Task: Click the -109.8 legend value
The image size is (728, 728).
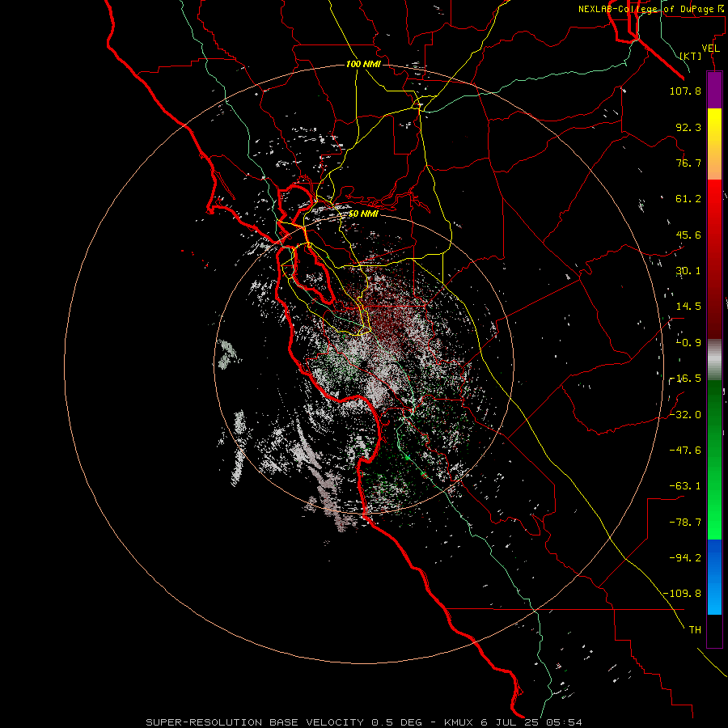Action: click(683, 594)
